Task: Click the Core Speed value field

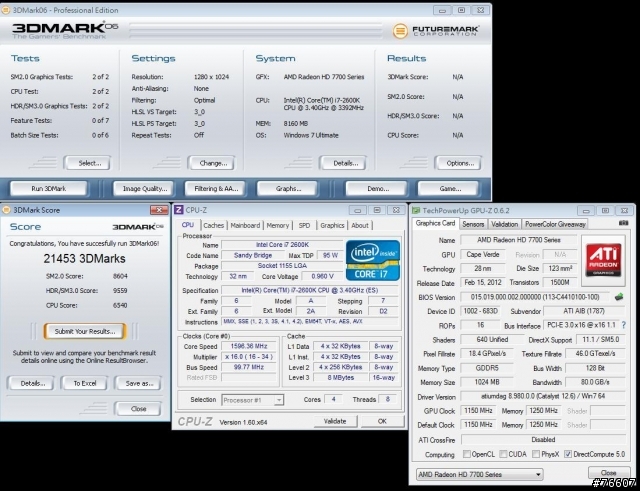Action: click(x=249, y=346)
